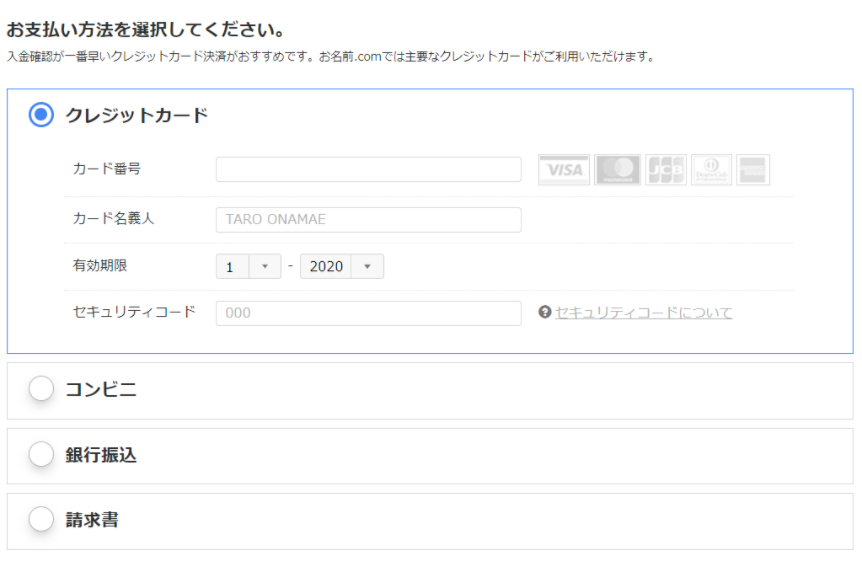
Task: Open the expiry year dropdown showing 2020
Action: coord(342,266)
